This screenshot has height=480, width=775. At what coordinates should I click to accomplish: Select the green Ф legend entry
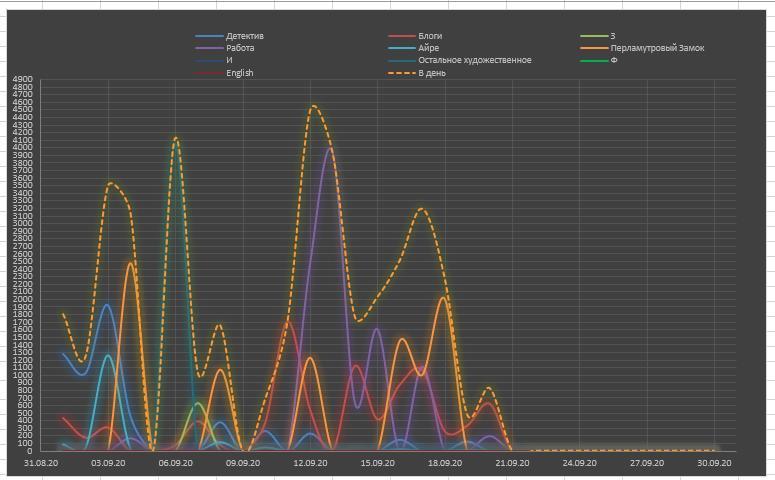click(613, 61)
